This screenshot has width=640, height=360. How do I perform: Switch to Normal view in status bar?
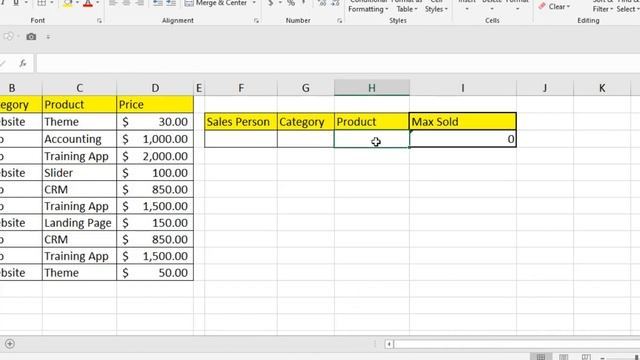541,357
